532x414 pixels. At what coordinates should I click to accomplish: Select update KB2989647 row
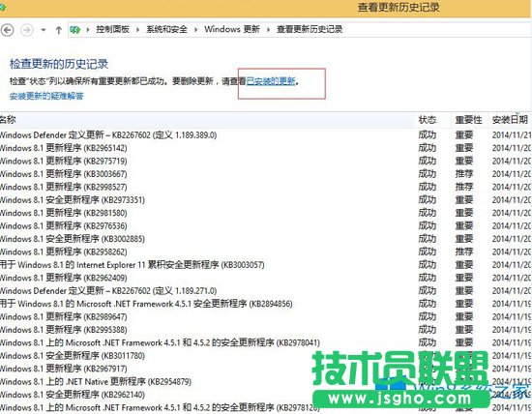266,316
